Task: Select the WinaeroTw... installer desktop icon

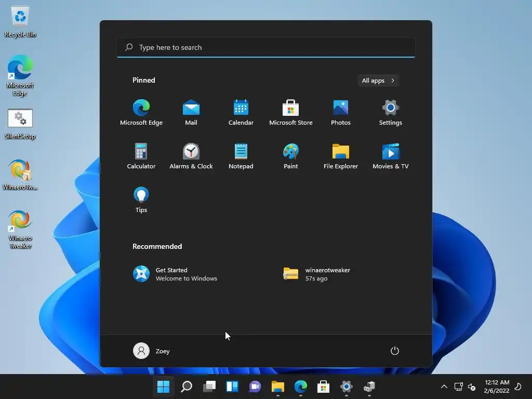Action: [20, 175]
